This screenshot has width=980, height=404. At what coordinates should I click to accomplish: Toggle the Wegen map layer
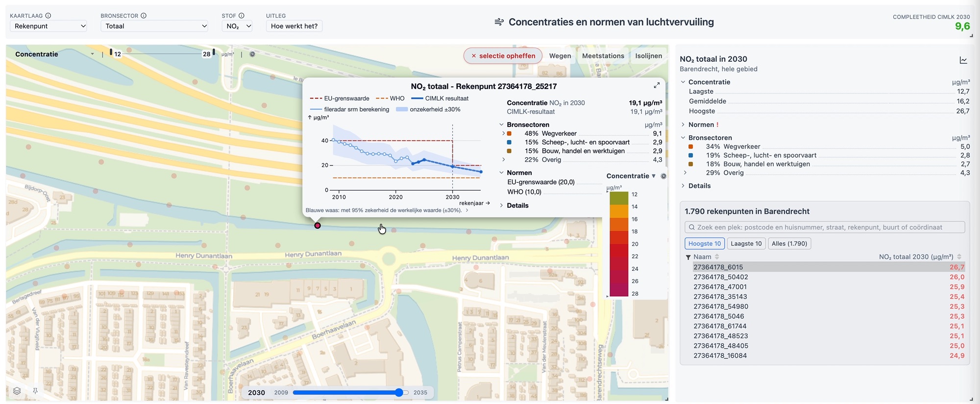[560, 56]
